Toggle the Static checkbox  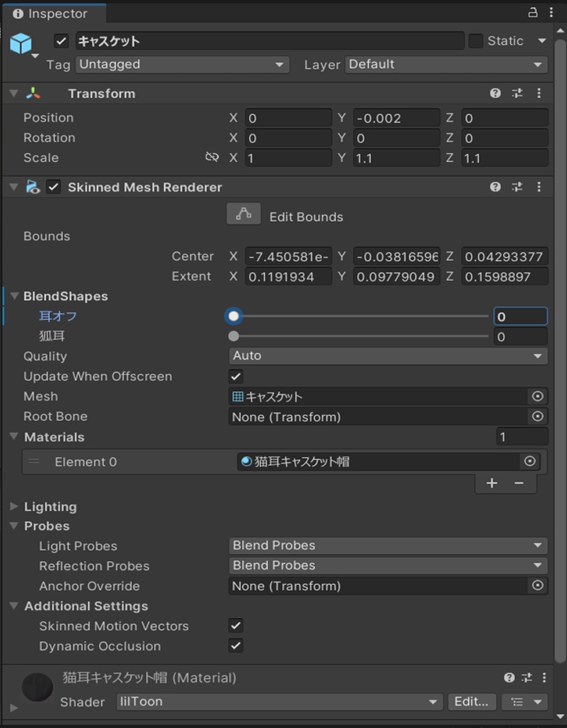(476, 41)
